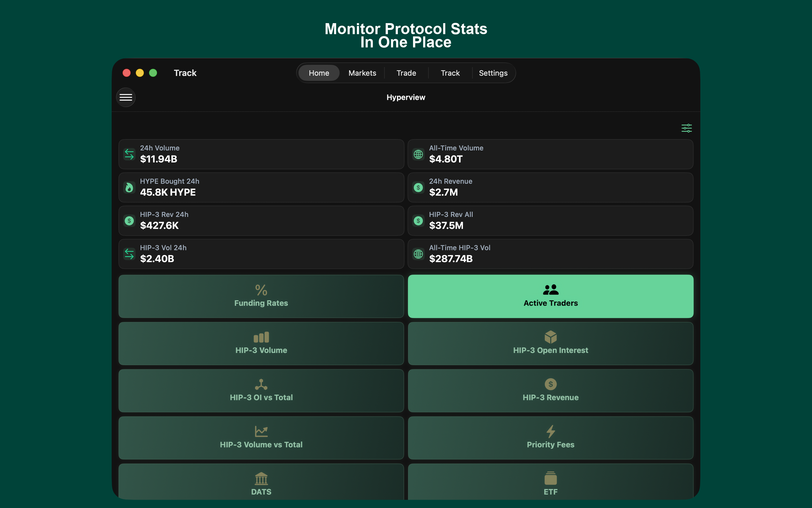Click the HYPE Bought 24h flame icon
The height and width of the screenshot is (508, 812).
tap(129, 187)
